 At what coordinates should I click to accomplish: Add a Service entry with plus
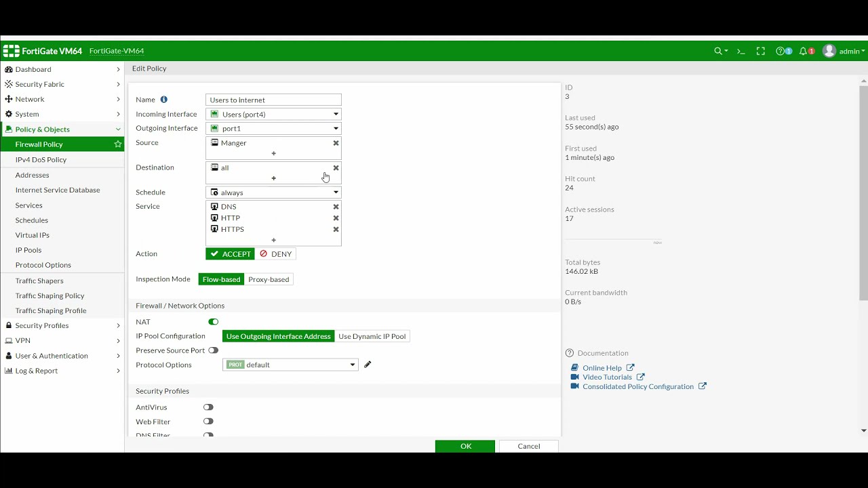(x=274, y=240)
